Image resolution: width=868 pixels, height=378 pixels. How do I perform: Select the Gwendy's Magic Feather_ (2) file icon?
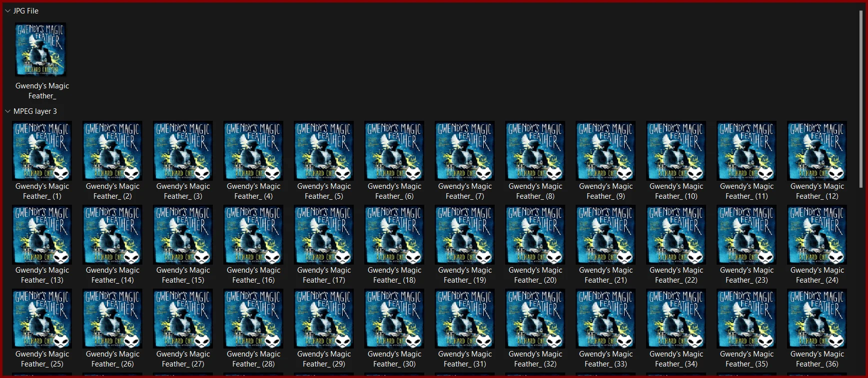[112, 151]
